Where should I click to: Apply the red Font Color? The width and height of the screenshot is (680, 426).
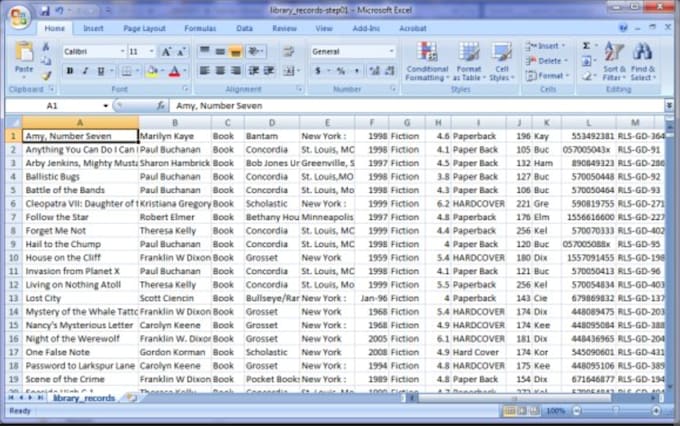click(x=174, y=71)
